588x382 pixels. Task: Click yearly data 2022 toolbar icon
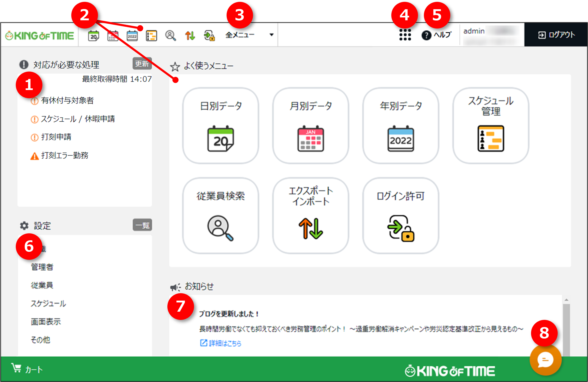coord(132,36)
